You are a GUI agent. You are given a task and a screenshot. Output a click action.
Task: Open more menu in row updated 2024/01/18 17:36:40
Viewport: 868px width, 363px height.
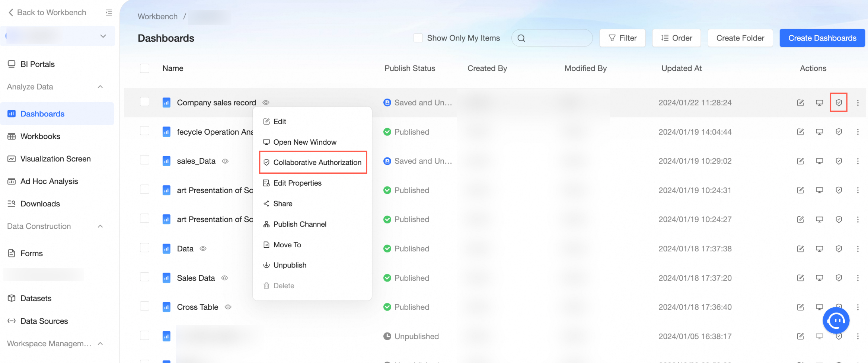[858, 307]
